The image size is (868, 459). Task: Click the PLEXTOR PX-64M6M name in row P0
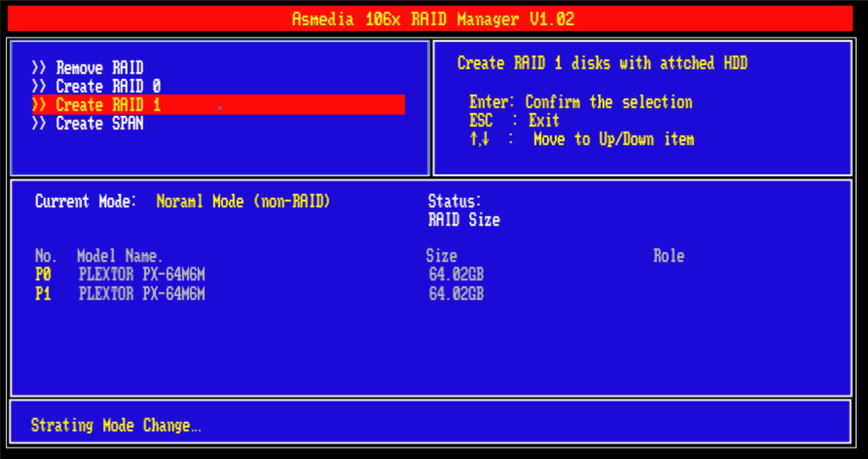[x=142, y=275]
